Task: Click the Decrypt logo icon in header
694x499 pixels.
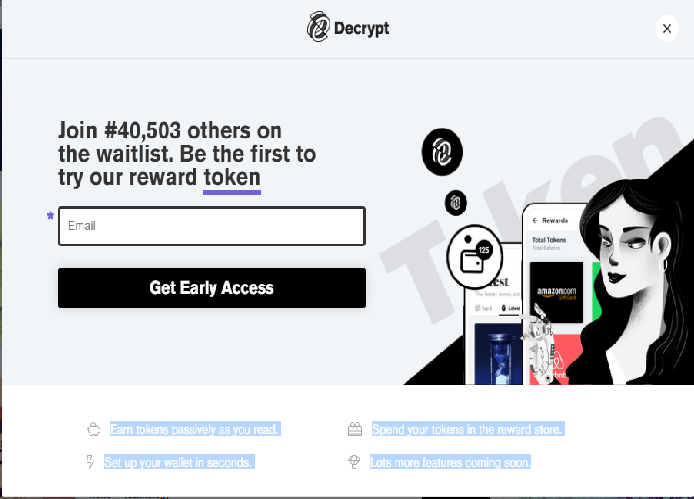Action: 318,27
